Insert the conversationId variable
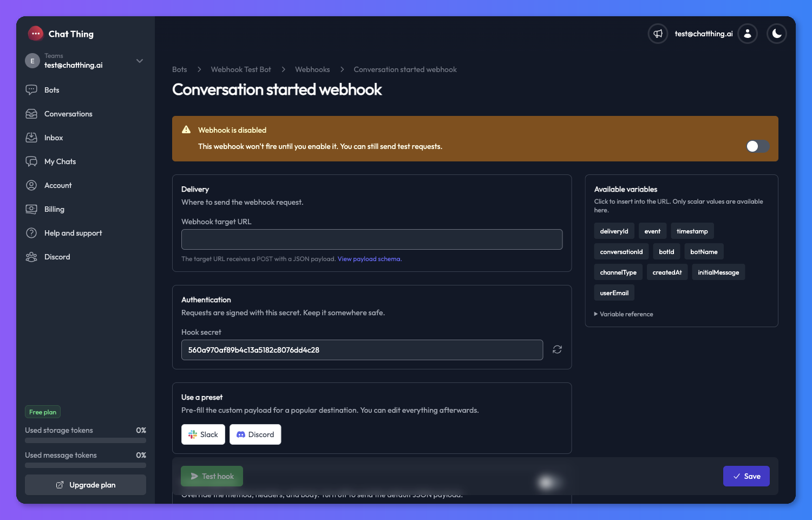This screenshot has width=812, height=520. click(x=621, y=252)
